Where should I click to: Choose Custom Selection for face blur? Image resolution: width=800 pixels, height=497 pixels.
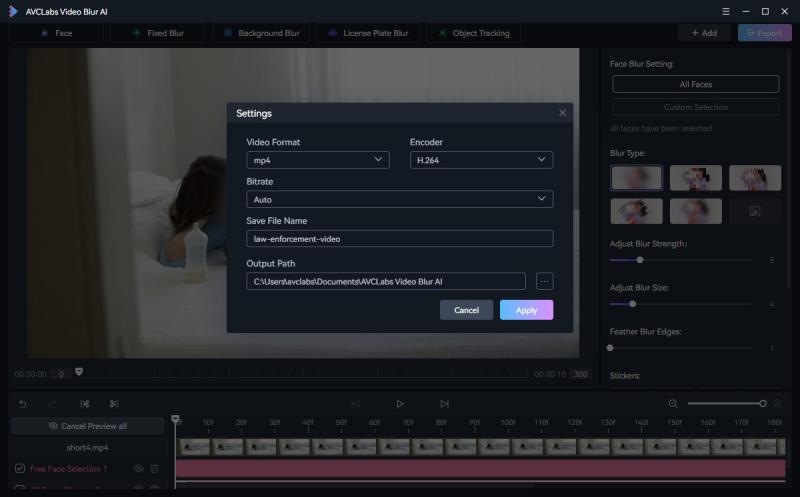[695, 107]
